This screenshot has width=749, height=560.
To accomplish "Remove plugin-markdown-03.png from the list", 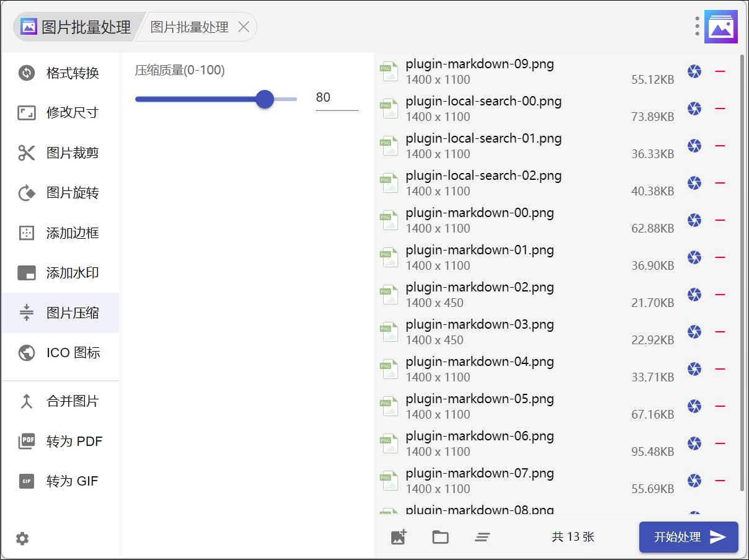I will (x=720, y=332).
